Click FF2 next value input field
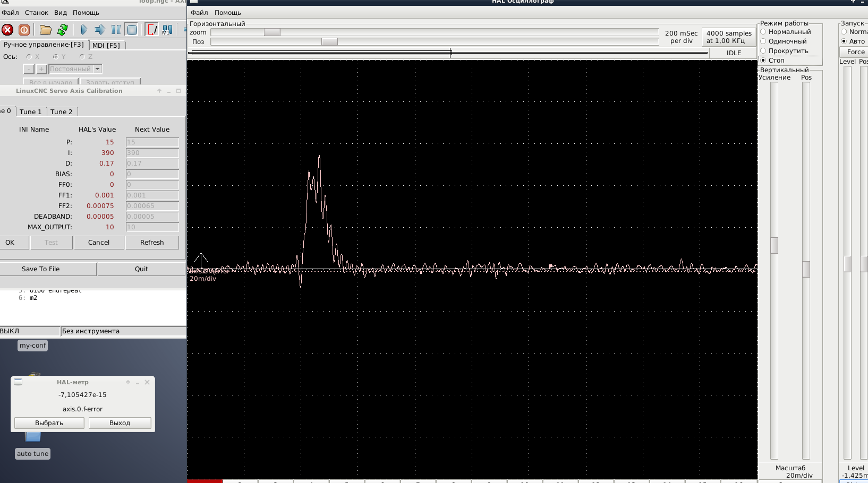 click(x=152, y=206)
